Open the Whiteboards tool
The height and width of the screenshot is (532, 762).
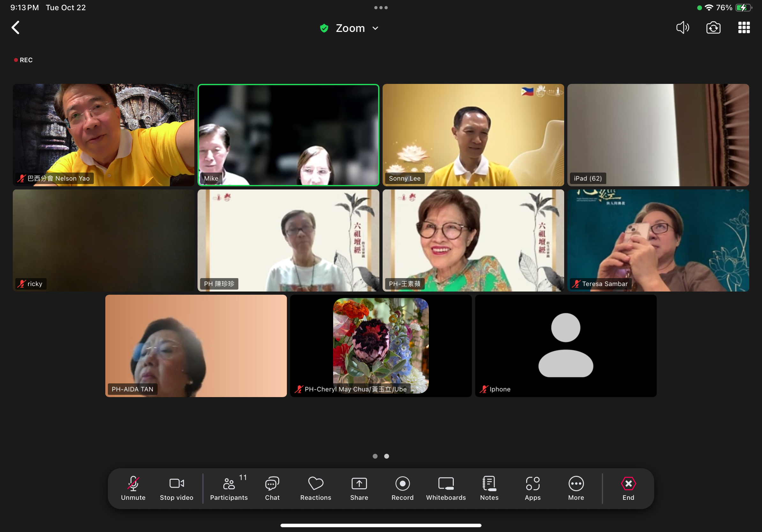tap(446, 488)
